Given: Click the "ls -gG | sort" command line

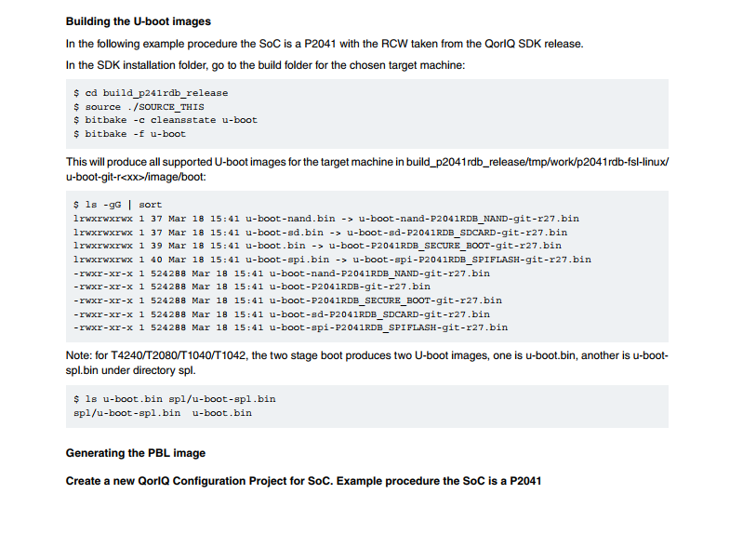Looking at the screenshot, I should pos(117,205).
